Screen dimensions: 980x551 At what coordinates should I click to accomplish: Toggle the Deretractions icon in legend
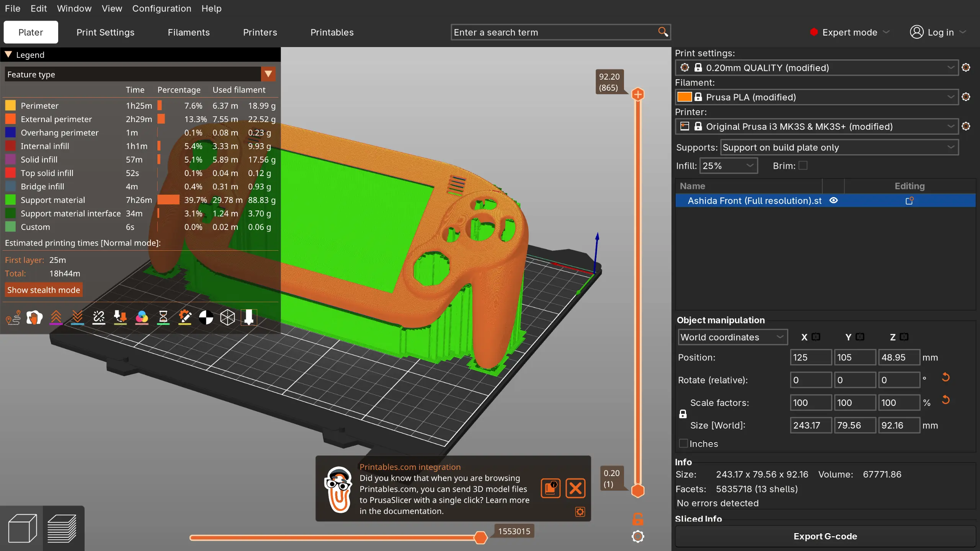coord(77,318)
